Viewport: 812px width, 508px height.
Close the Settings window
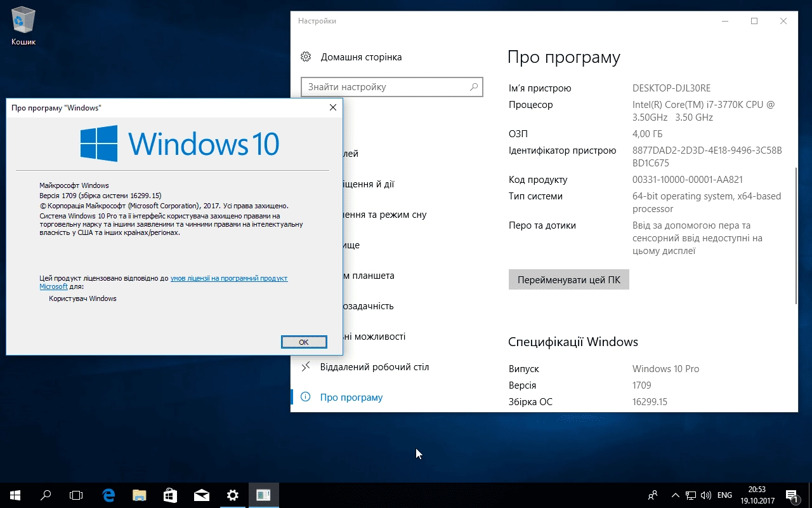click(783, 21)
